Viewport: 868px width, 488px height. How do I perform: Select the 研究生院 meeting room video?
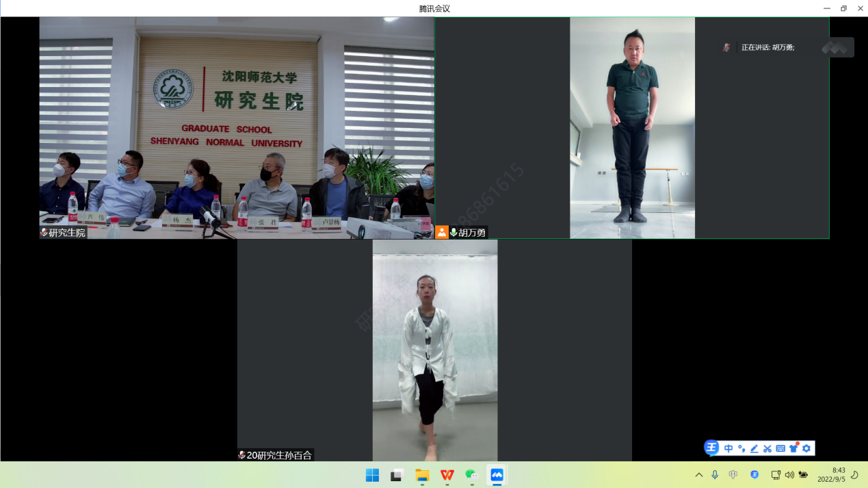coord(237,128)
